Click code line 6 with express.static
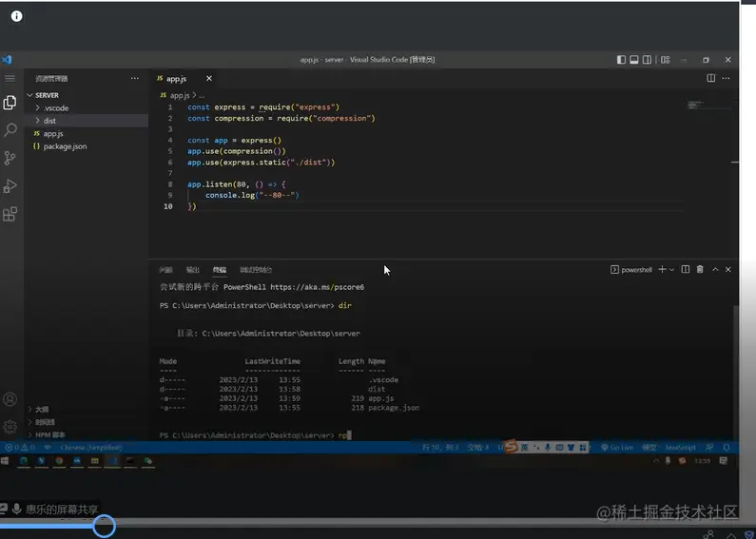This screenshot has height=539, width=756. [261, 163]
